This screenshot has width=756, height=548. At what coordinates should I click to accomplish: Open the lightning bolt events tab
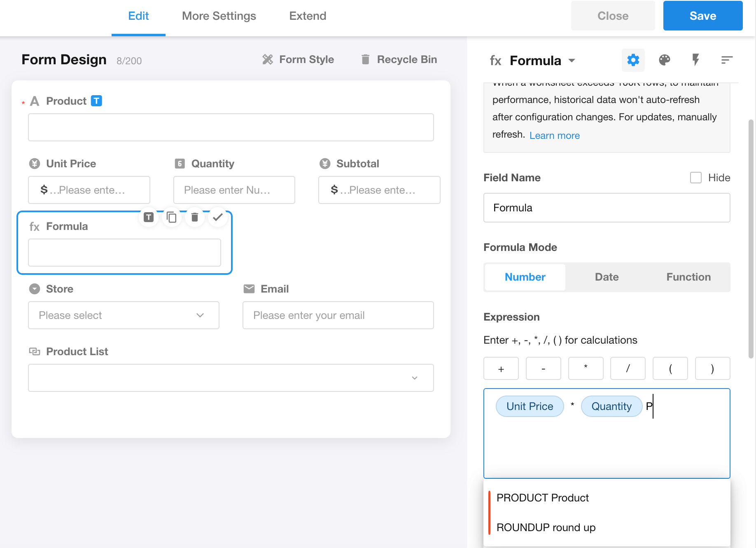point(695,60)
